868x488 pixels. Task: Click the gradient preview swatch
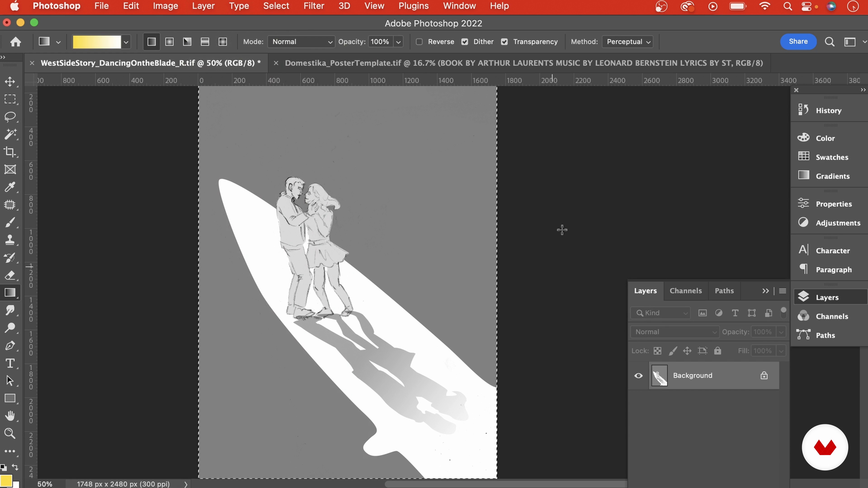(97, 42)
